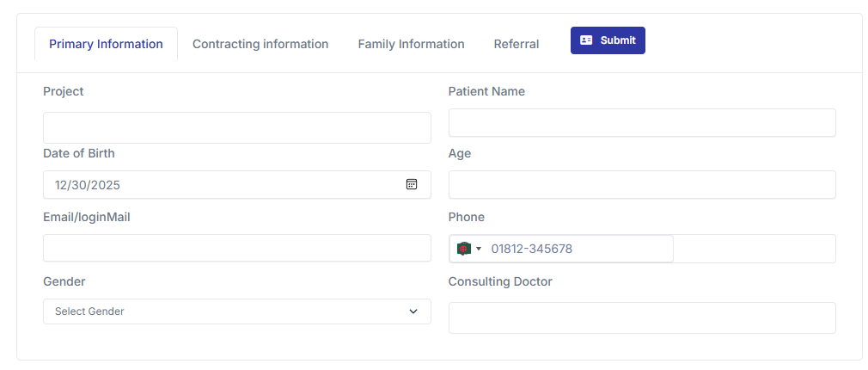Click the Age input field
This screenshot has height=370, width=868.
coord(642,185)
